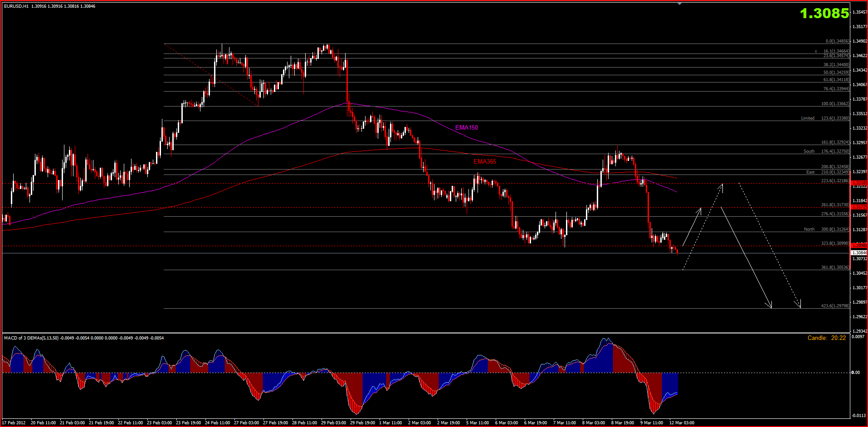Select the Fibonacci 423.6(1.29798) level label
868x427 pixels.
[x=835, y=306]
